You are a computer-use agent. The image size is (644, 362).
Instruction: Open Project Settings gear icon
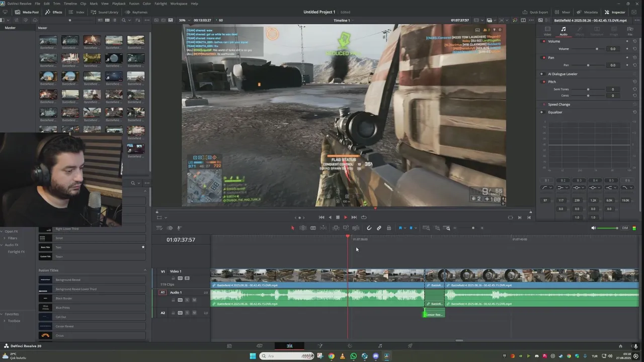pos(634,346)
